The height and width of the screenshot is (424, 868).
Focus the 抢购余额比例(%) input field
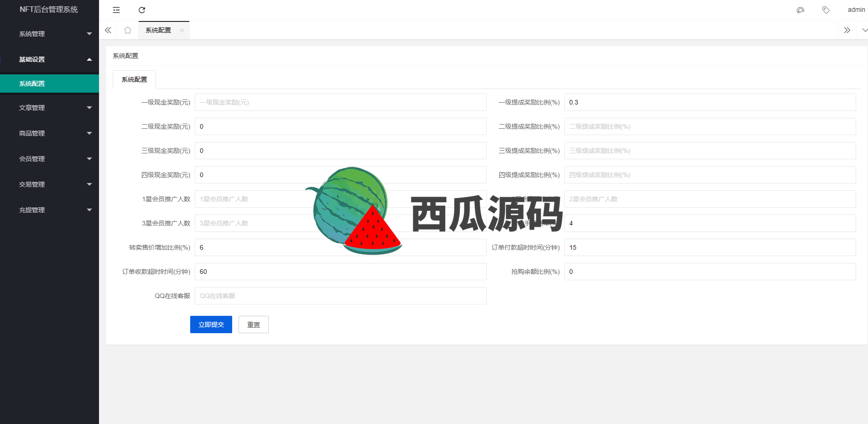pos(710,272)
